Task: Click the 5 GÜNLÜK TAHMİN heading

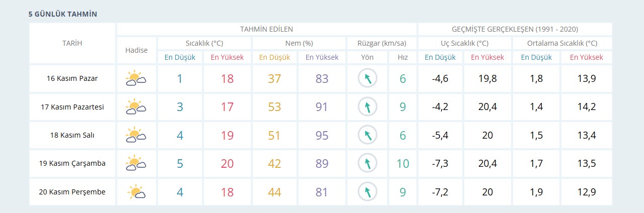Action: click(x=63, y=14)
